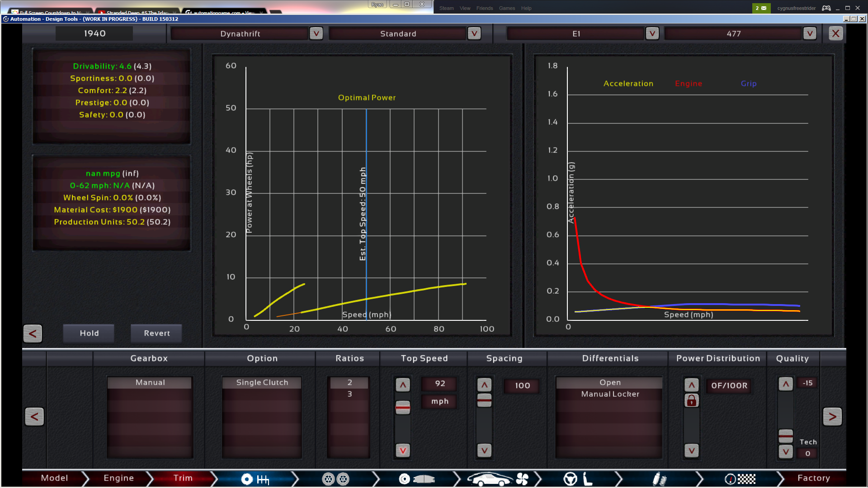Image resolution: width=868 pixels, height=488 pixels.
Task: Click the Tech 0 value box
Action: [807, 453]
